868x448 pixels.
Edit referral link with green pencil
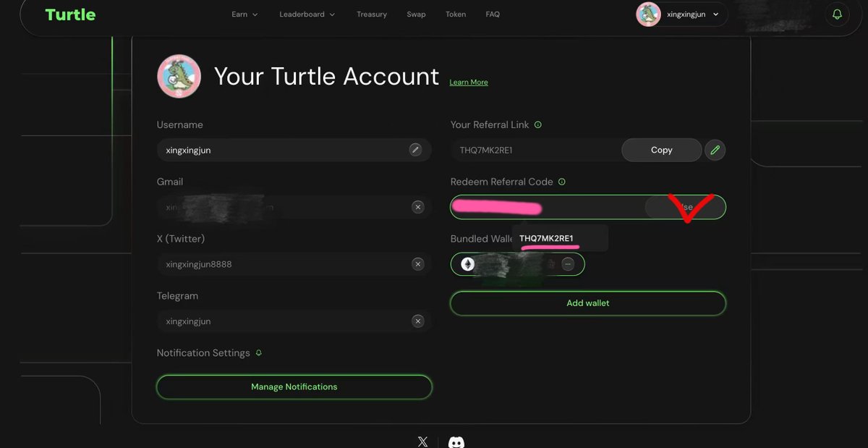[715, 150]
